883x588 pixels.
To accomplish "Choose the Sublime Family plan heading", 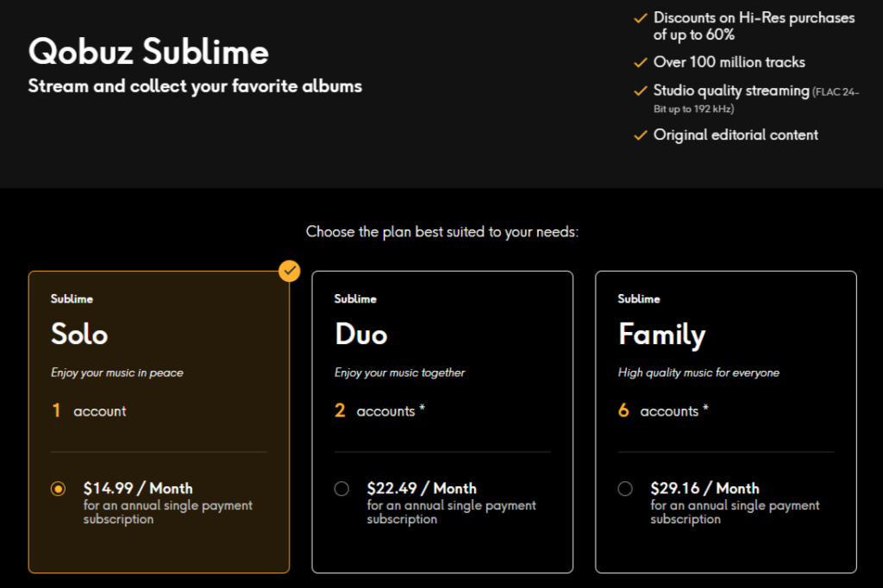I will [661, 335].
